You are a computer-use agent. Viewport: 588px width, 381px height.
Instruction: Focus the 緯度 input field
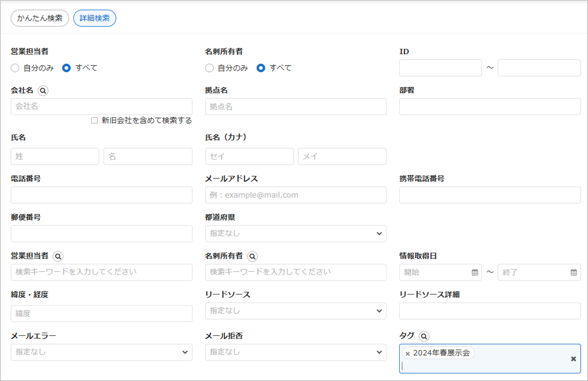101,314
